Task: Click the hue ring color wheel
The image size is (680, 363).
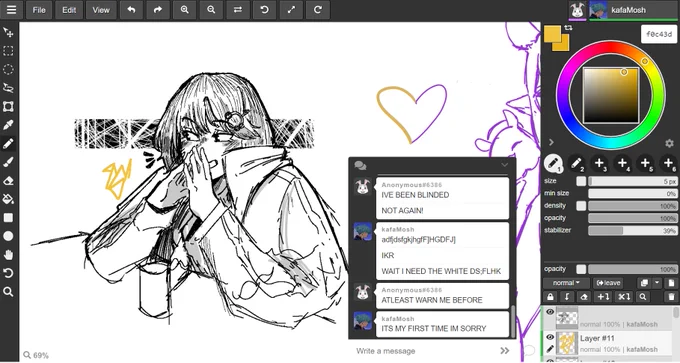Action: click(x=611, y=95)
